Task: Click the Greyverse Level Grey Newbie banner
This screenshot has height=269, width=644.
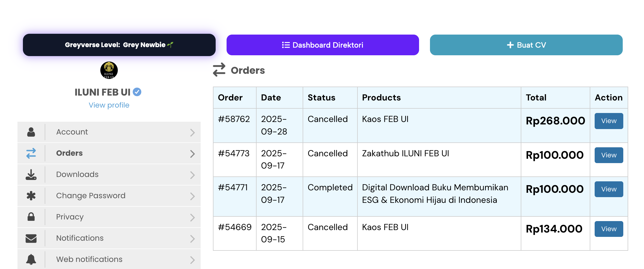Action: click(x=119, y=45)
